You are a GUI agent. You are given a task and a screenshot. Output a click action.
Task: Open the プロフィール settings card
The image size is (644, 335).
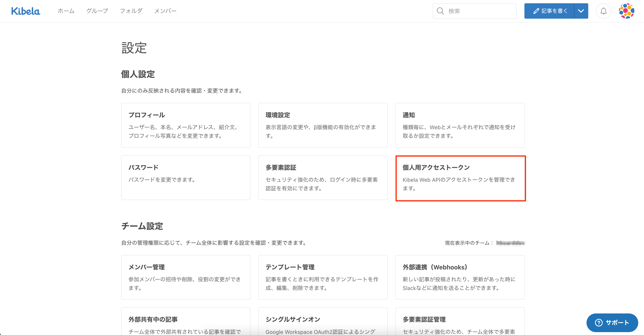(x=186, y=125)
